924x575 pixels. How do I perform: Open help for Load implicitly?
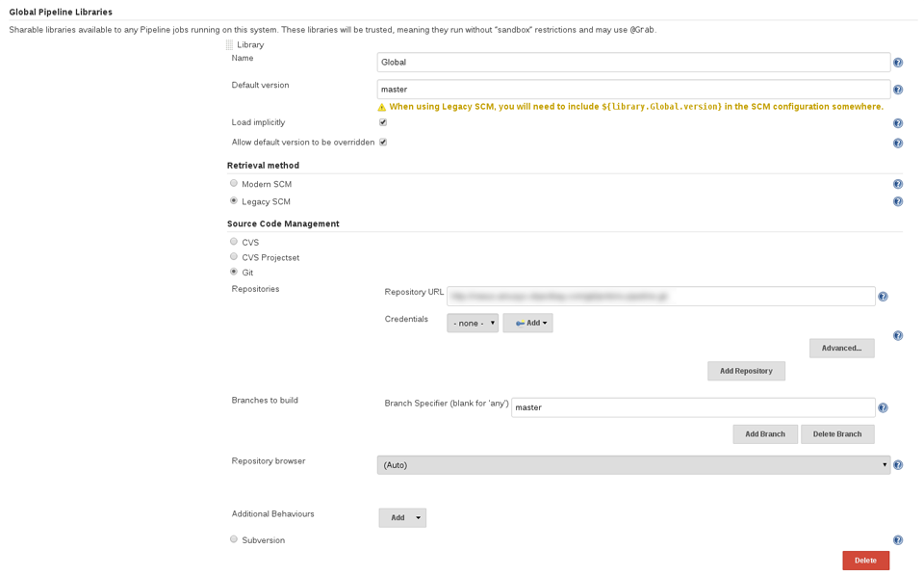(x=897, y=123)
